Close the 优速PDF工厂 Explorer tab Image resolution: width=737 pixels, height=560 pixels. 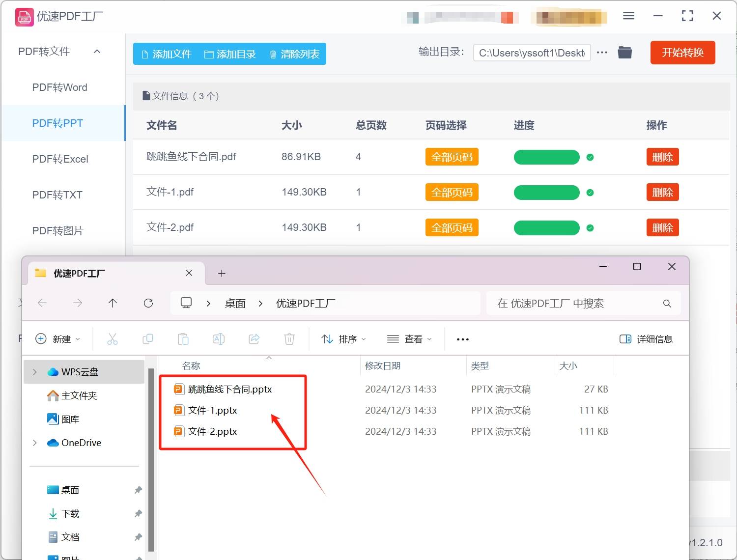click(189, 273)
